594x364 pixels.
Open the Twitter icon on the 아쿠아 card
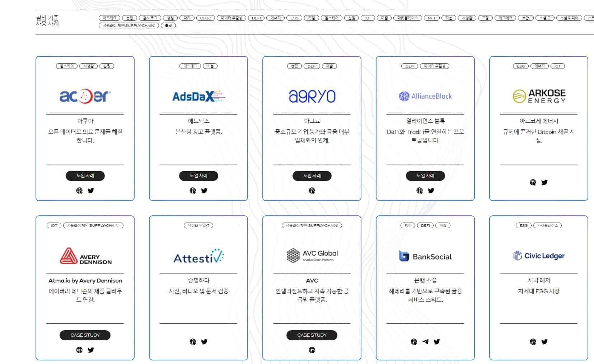(91, 191)
